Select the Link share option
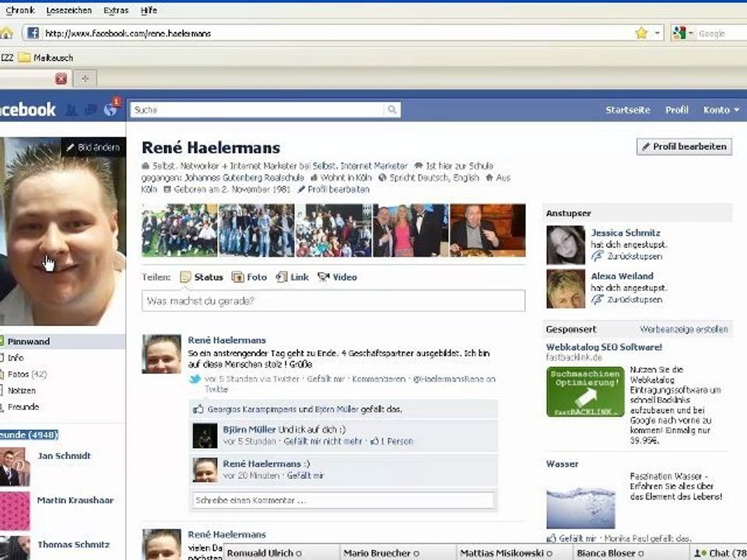 pyautogui.click(x=293, y=277)
